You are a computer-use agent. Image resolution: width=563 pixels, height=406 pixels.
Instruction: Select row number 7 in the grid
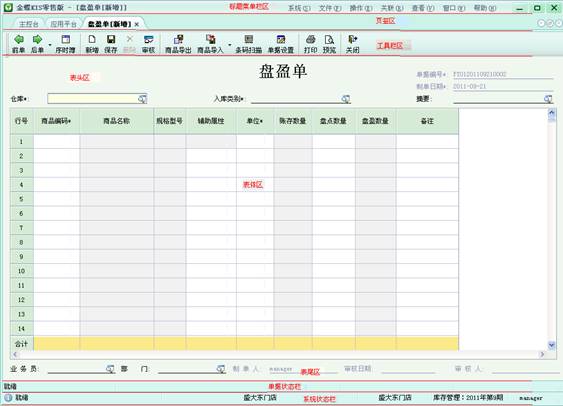coord(22,228)
